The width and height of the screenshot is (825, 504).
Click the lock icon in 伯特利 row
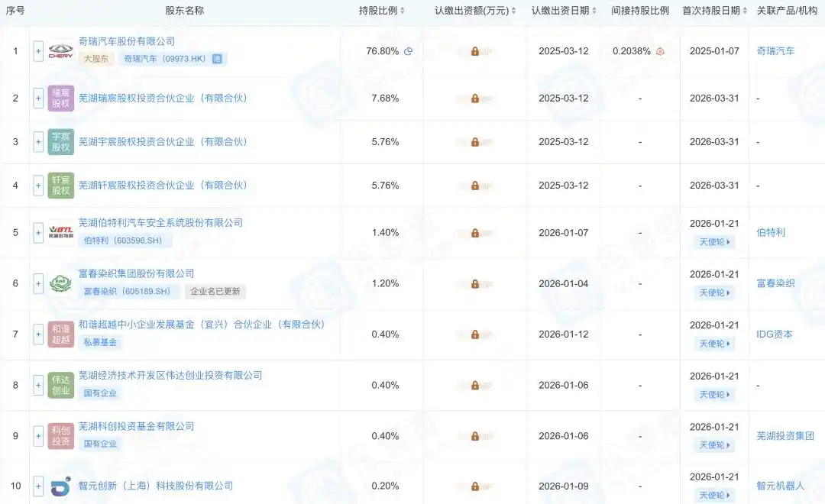(x=474, y=233)
